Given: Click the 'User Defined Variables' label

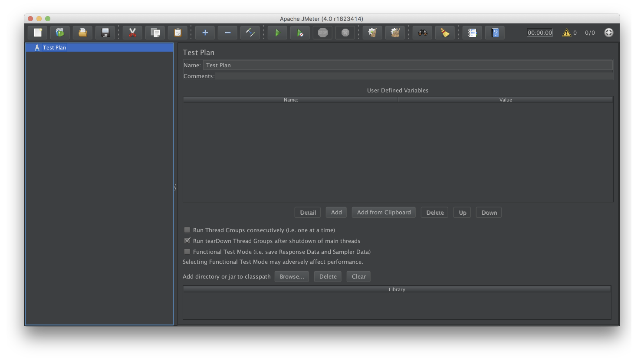Looking at the screenshot, I should coord(398,90).
